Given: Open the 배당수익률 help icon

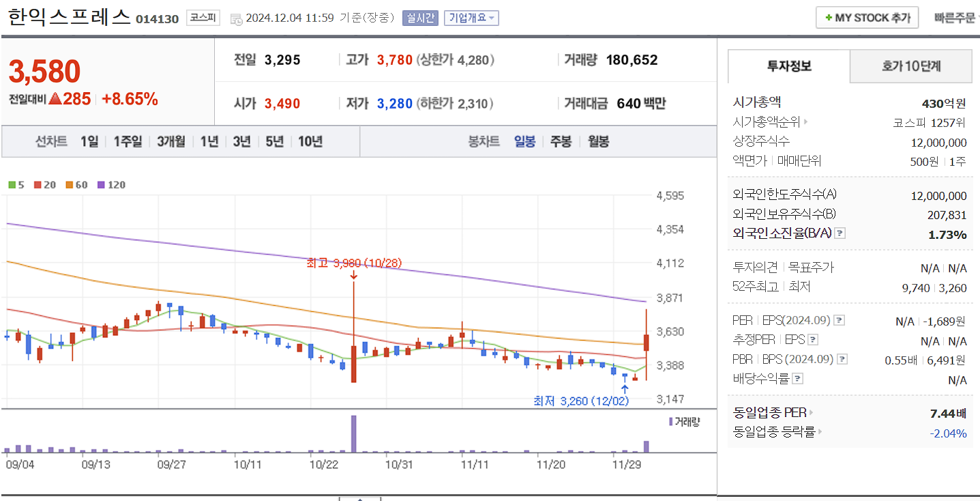Looking at the screenshot, I should (797, 377).
